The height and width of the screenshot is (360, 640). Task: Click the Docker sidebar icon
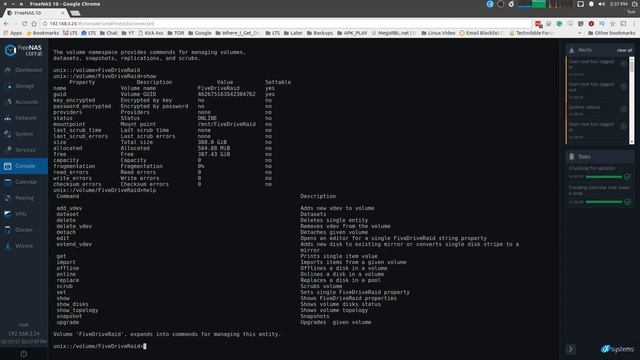[x=8, y=229]
